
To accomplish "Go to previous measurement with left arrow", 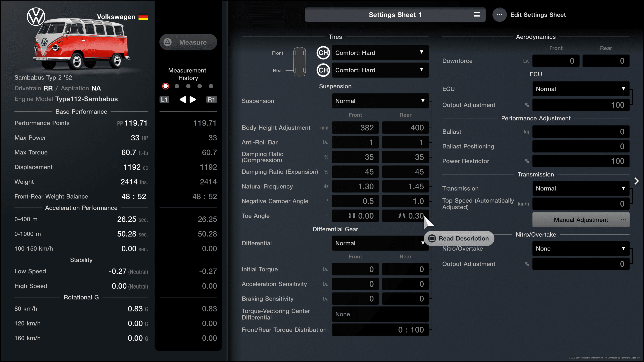I will pos(183,99).
